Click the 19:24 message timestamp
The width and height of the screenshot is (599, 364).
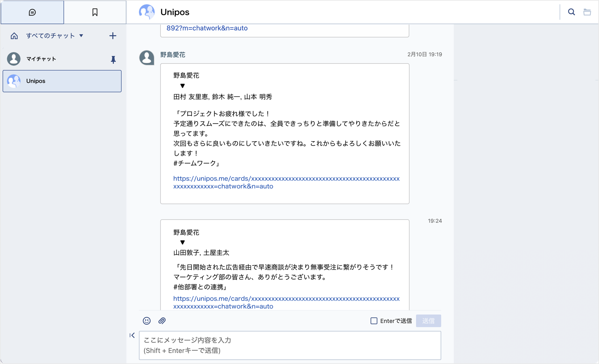(x=435, y=221)
